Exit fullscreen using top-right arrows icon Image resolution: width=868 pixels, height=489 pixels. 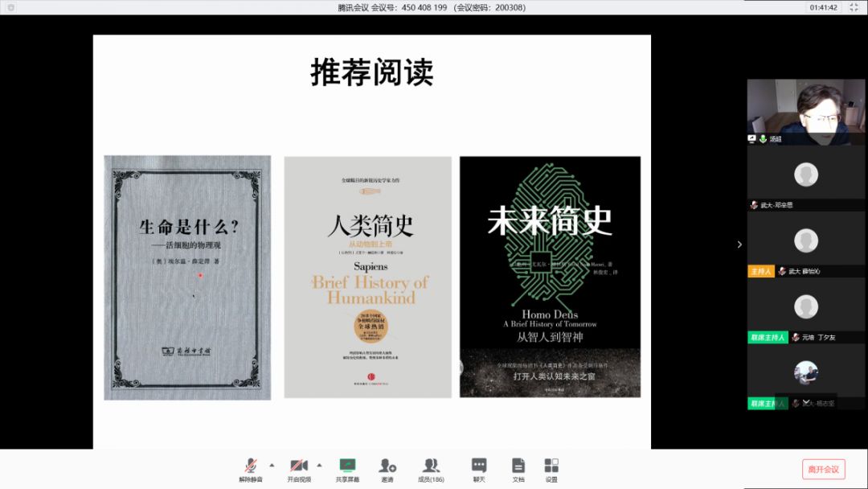854,7
